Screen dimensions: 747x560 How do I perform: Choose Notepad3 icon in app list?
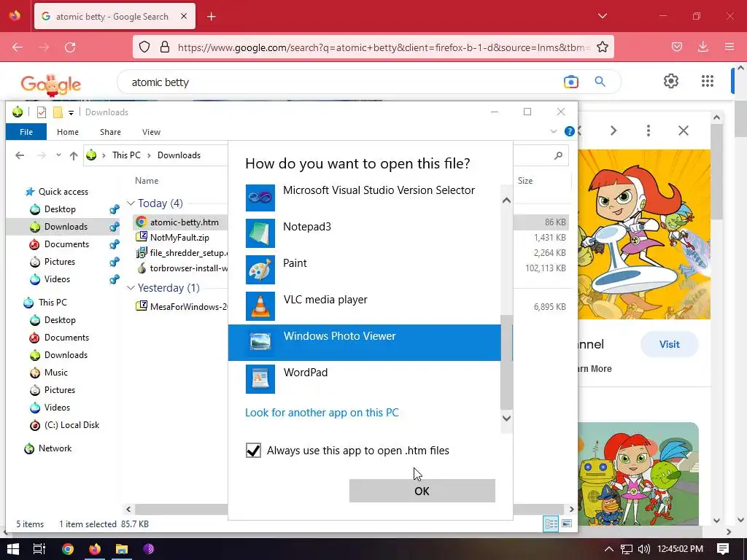coord(260,233)
